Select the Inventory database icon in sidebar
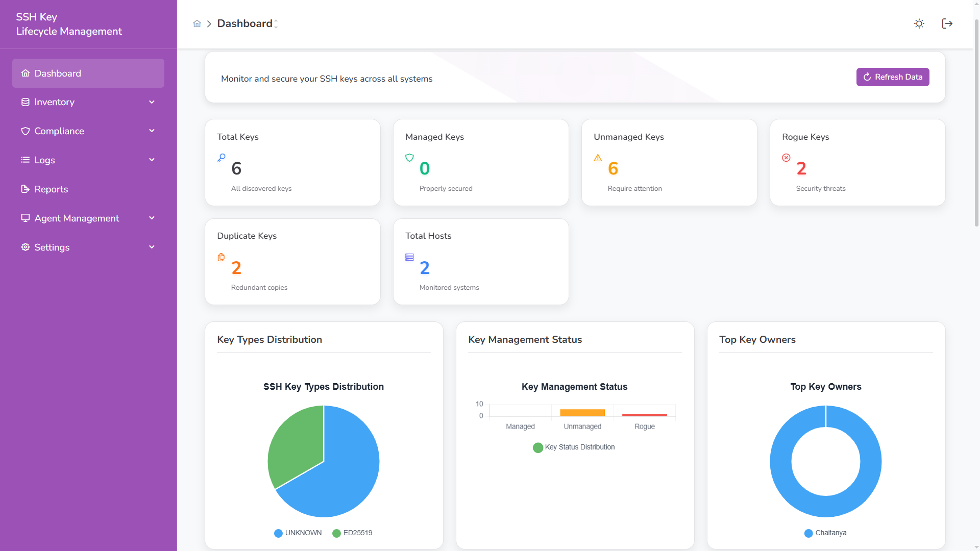The height and width of the screenshot is (551, 980). pyautogui.click(x=25, y=102)
